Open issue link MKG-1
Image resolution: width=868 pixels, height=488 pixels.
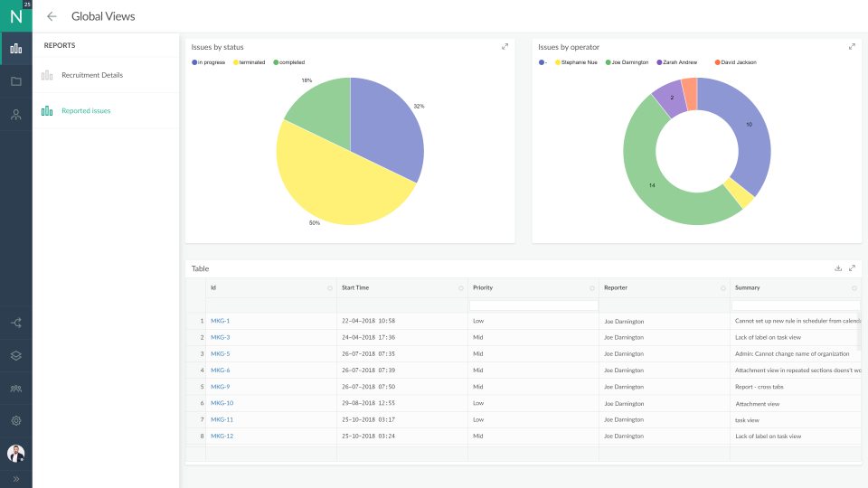[x=220, y=321]
